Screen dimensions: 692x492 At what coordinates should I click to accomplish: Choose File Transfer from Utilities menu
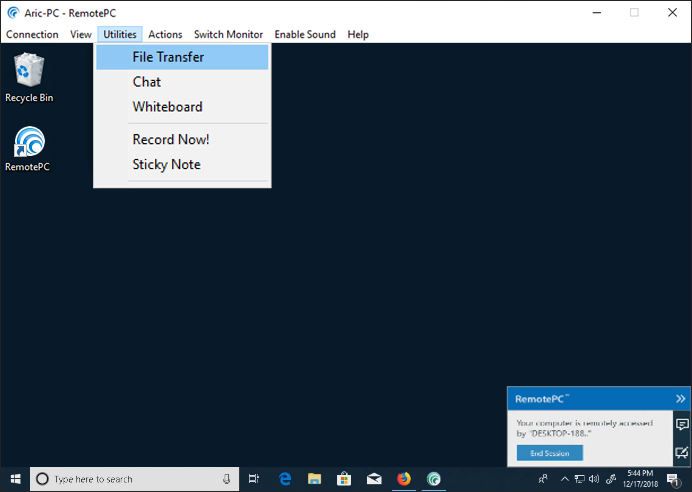tap(182, 57)
